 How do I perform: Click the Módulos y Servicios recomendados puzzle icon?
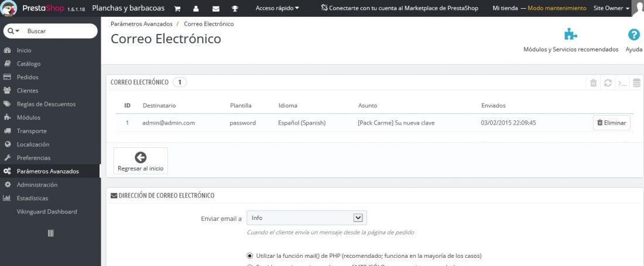[570, 34]
